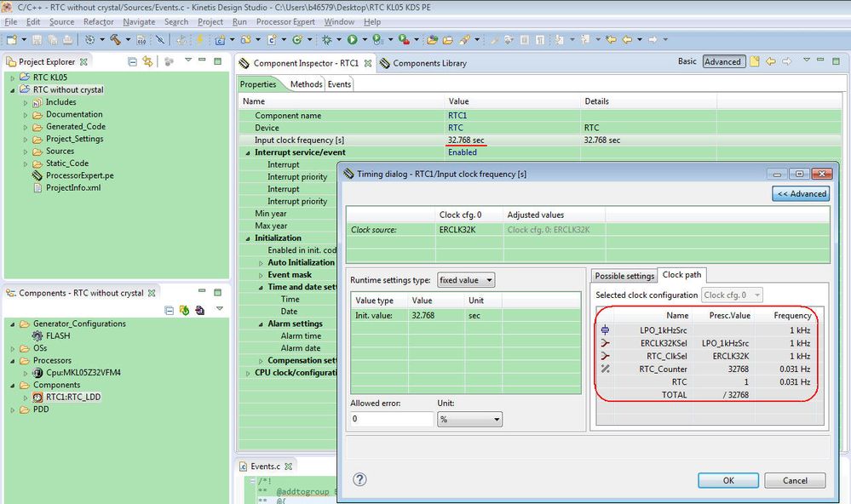
Task: Open the Processor Expert menu
Action: pos(285,21)
